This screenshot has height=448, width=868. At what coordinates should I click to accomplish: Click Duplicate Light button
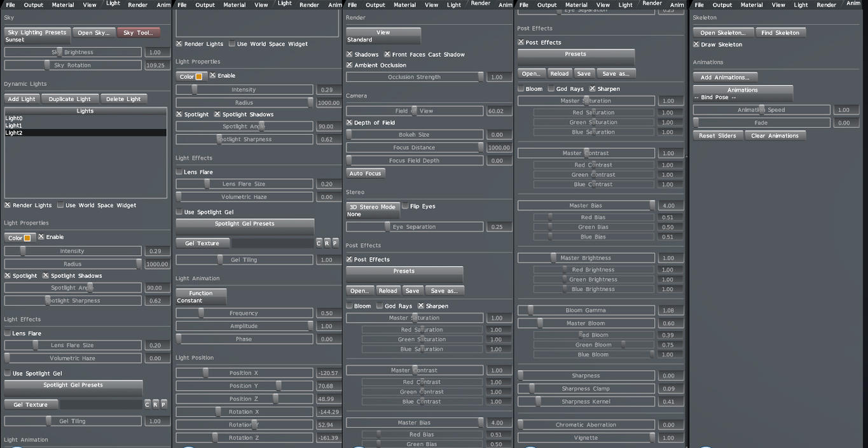click(69, 99)
